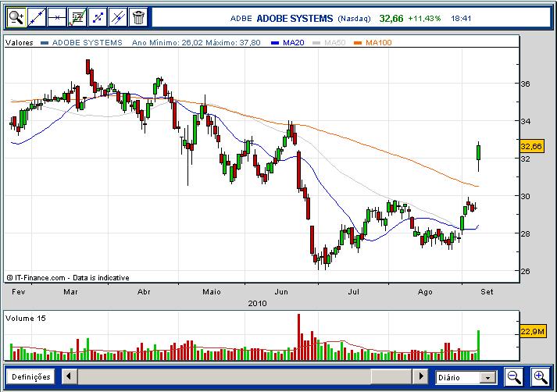Click scrollbar right arrow
The image size is (557, 392).
point(420,376)
